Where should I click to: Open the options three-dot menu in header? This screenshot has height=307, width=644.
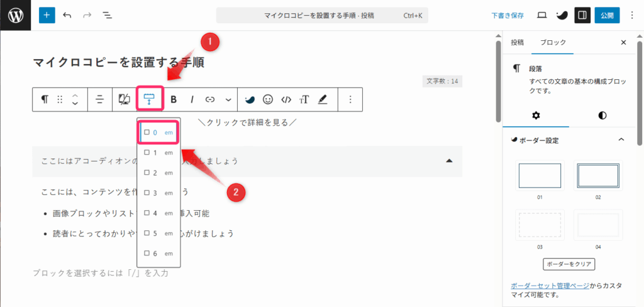pos(632,16)
